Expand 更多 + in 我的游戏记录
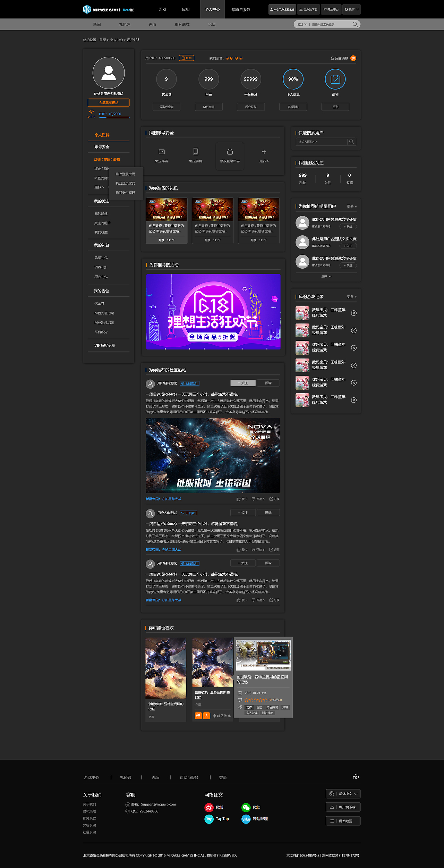 click(352, 297)
